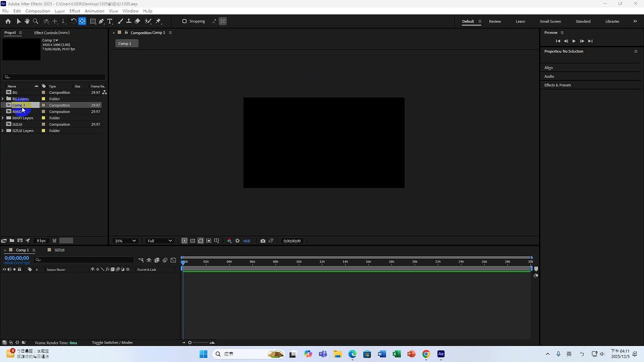Select the Horizontal Type tool

[x=110, y=21]
